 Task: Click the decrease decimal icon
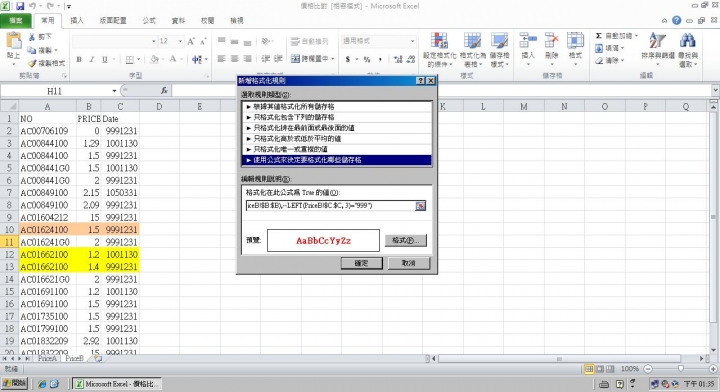[411, 59]
